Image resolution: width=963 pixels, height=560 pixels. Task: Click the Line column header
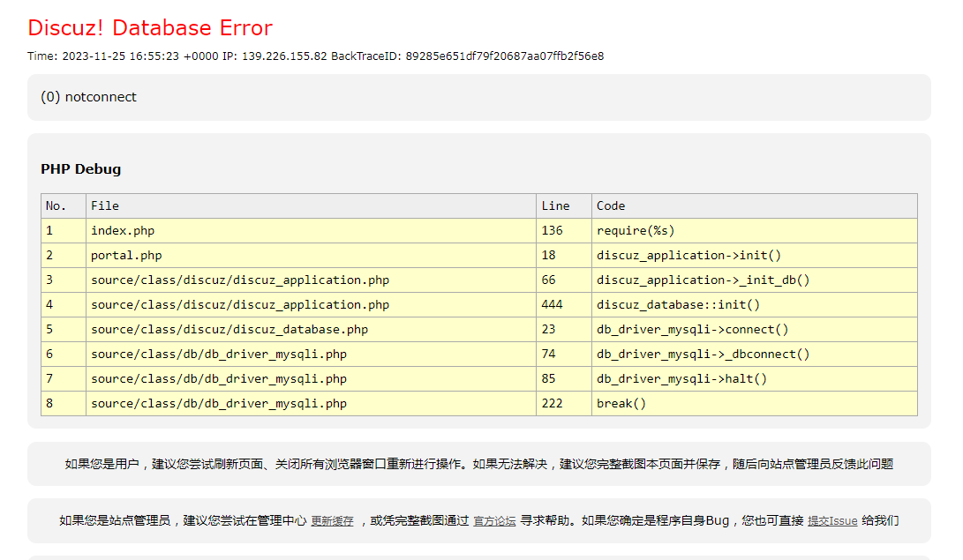555,205
